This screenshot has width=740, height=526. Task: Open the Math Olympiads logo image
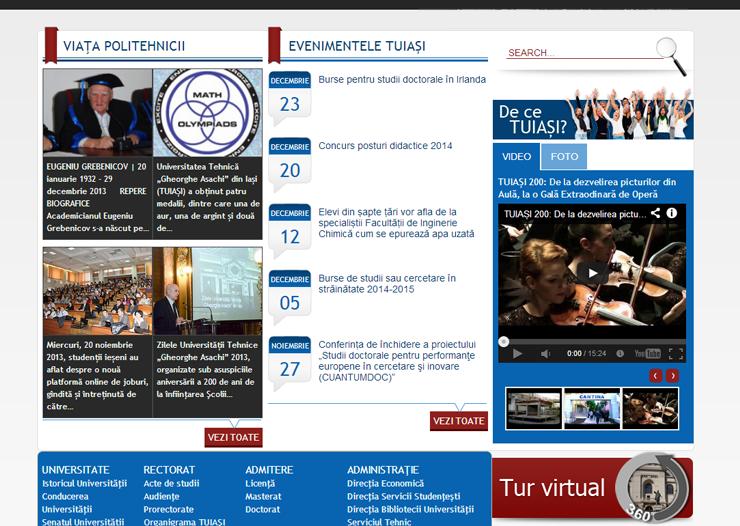click(208, 113)
